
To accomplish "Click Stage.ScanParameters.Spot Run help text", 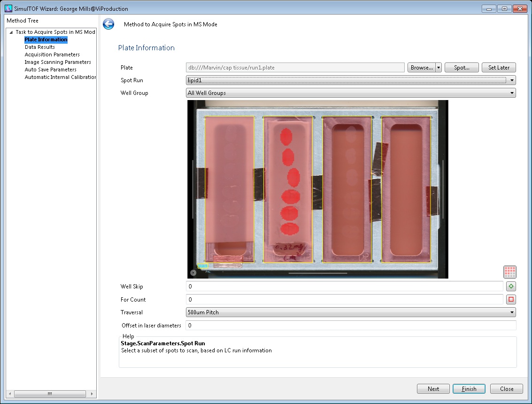I will 163,343.
